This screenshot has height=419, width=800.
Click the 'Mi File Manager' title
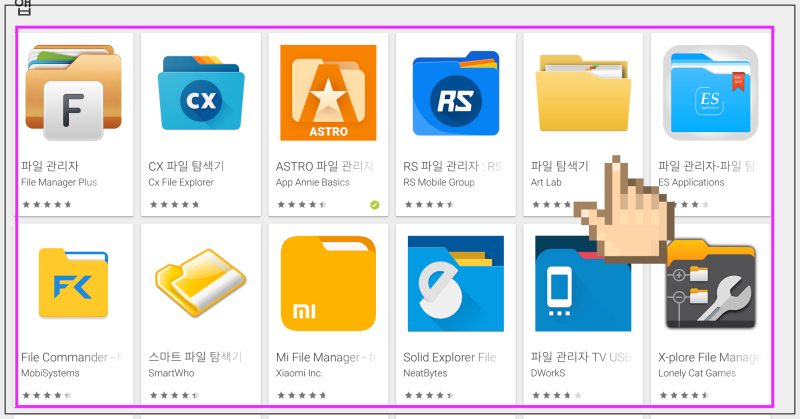(317, 357)
